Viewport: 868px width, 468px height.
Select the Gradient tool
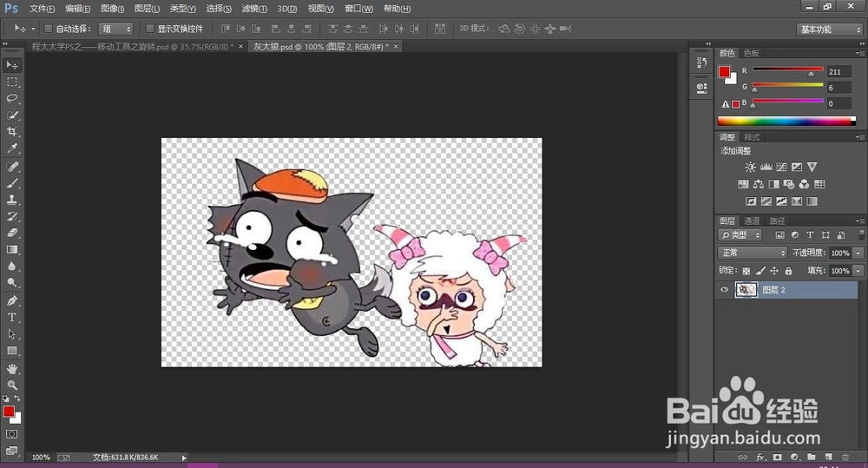point(11,250)
